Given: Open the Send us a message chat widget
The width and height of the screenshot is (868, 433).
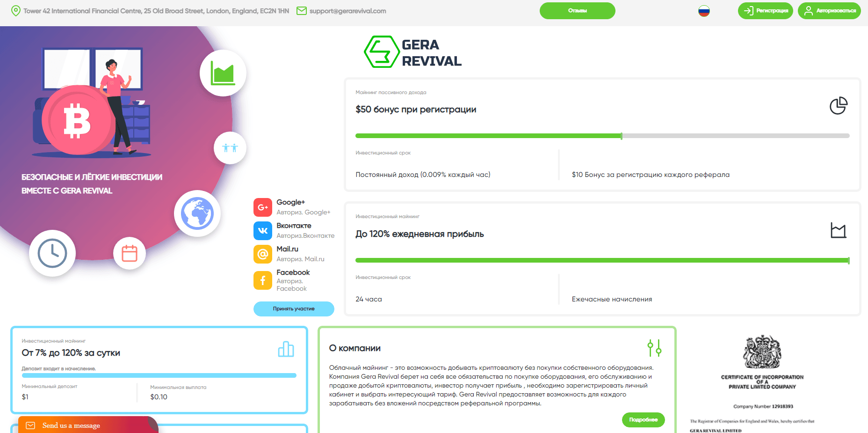Looking at the screenshot, I should click(70, 425).
